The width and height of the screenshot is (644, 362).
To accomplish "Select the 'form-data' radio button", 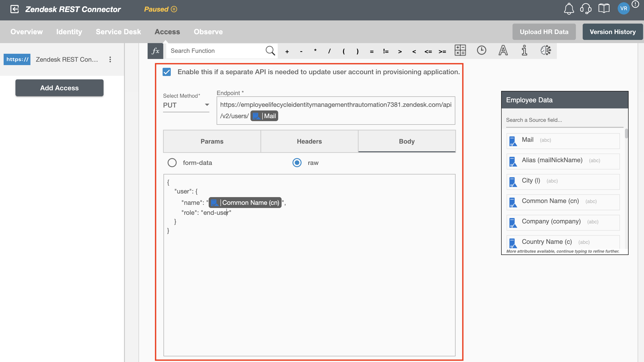I will pos(172,163).
